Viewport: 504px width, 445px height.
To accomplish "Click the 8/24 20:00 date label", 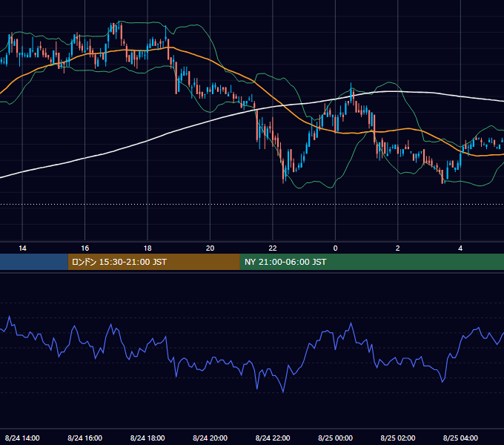I will point(210,438).
